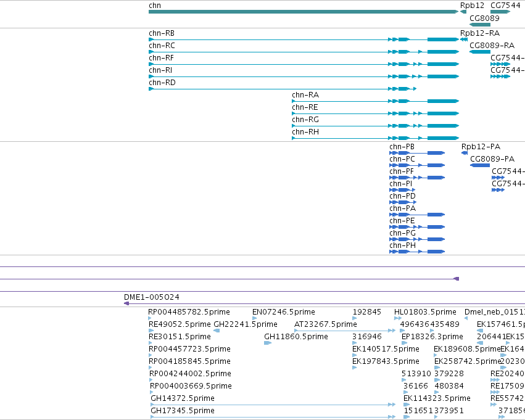
Task: Select the EK189608.5prime EST label
Action: click(x=467, y=349)
